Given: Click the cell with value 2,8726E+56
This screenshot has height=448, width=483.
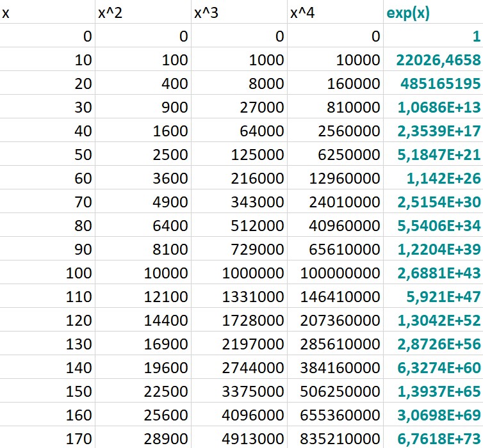Looking at the screenshot, I should (434, 344).
